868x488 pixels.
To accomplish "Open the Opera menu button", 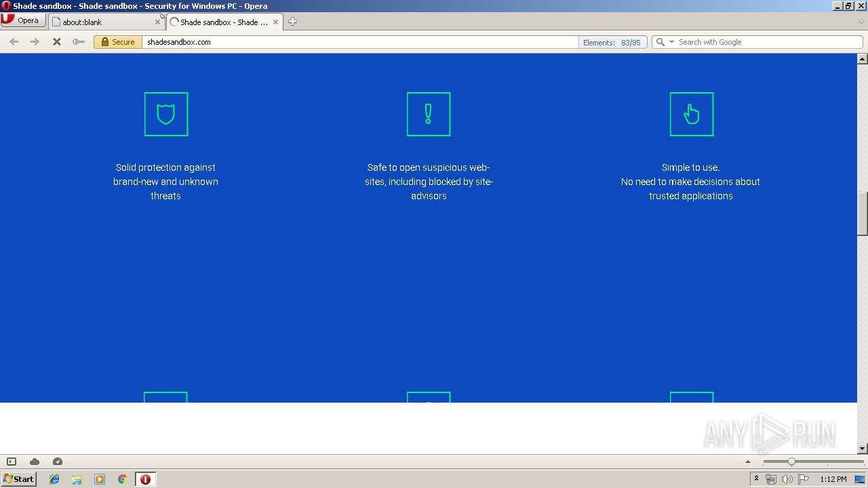I will 22,20.
